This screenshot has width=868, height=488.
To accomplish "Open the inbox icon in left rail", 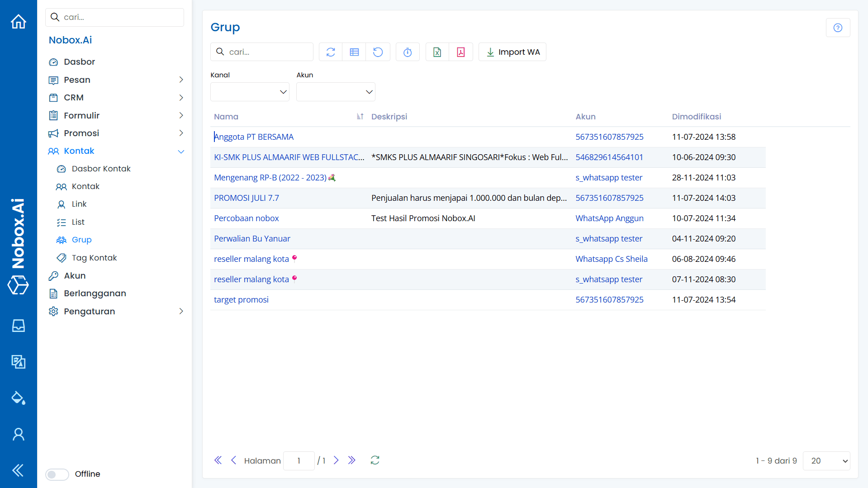I will 19,326.
